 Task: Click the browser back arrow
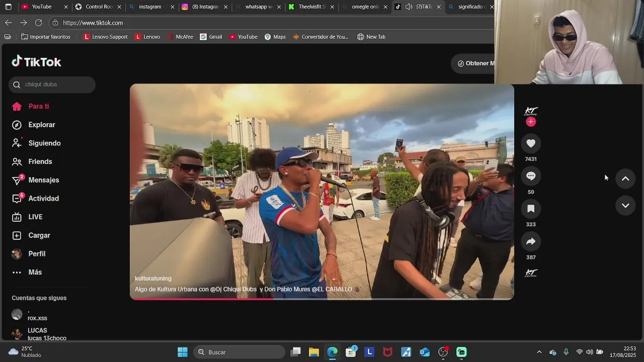coord(8,23)
